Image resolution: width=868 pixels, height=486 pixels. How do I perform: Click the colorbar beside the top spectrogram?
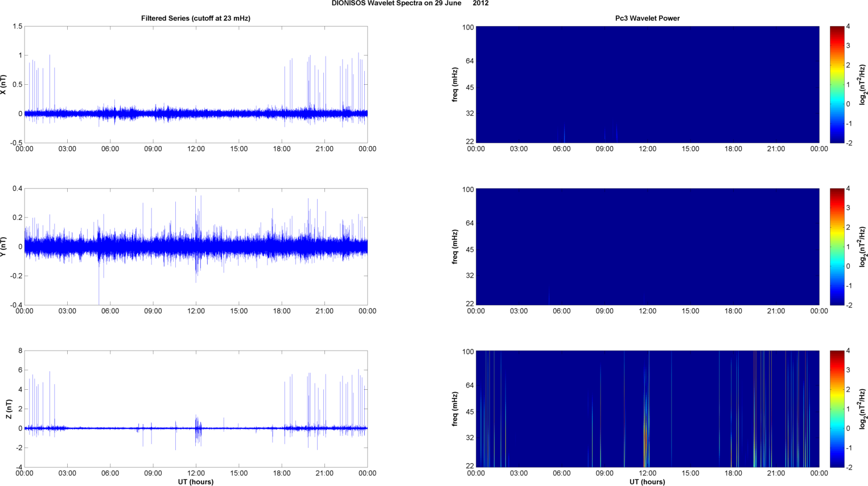pyautogui.click(x=837, y=85)
